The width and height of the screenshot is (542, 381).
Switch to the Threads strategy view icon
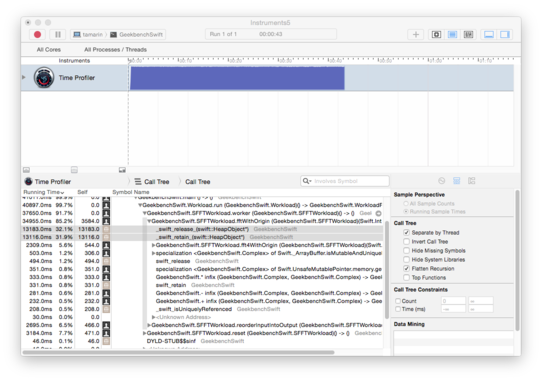click(x=468, y=34)
